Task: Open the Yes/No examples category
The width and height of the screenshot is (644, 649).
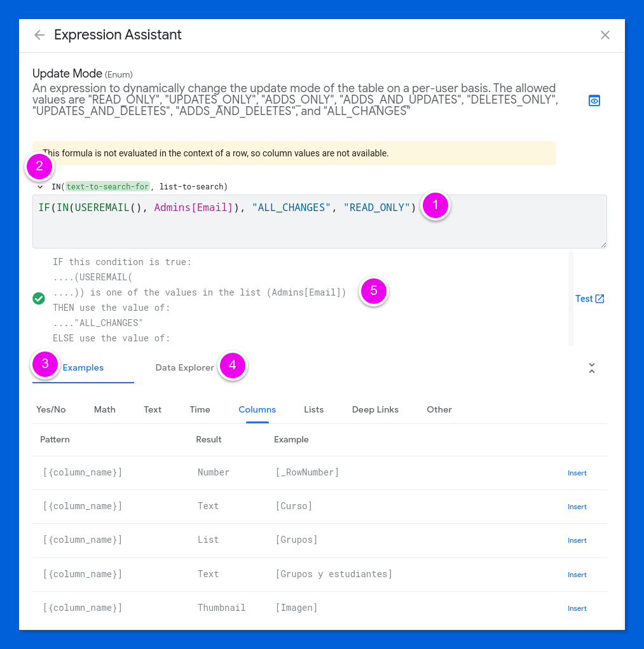Action: [51, 409]
